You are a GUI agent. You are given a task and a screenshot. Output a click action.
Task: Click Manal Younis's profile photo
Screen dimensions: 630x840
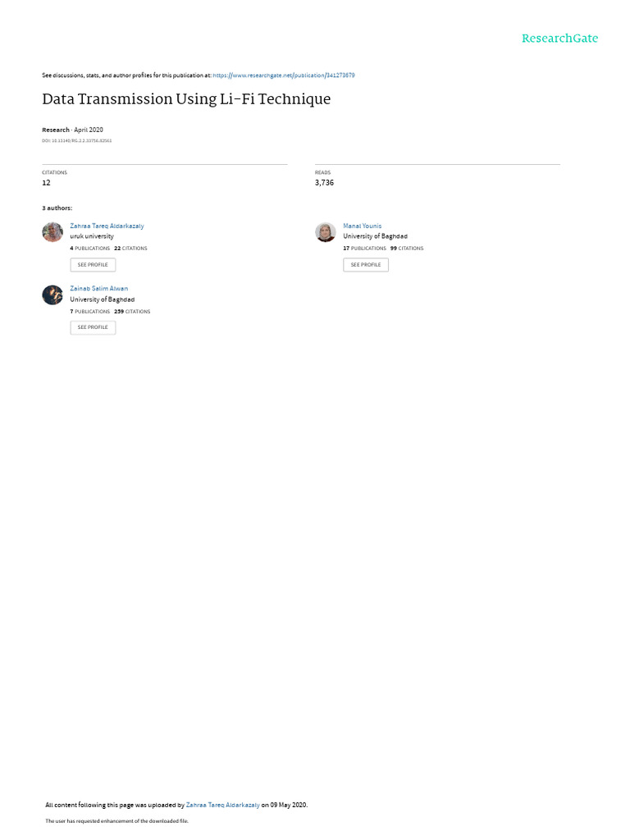pos(325,232)
